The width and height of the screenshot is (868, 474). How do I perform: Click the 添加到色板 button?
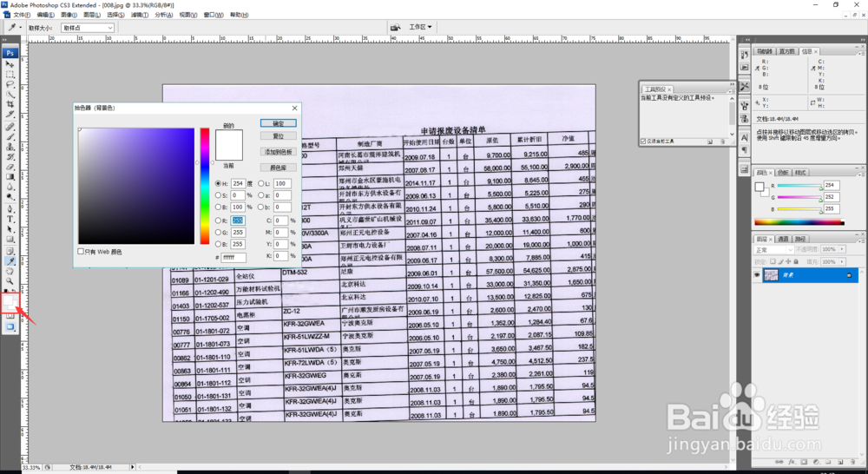pyautogui.click(x=279, y=152)
